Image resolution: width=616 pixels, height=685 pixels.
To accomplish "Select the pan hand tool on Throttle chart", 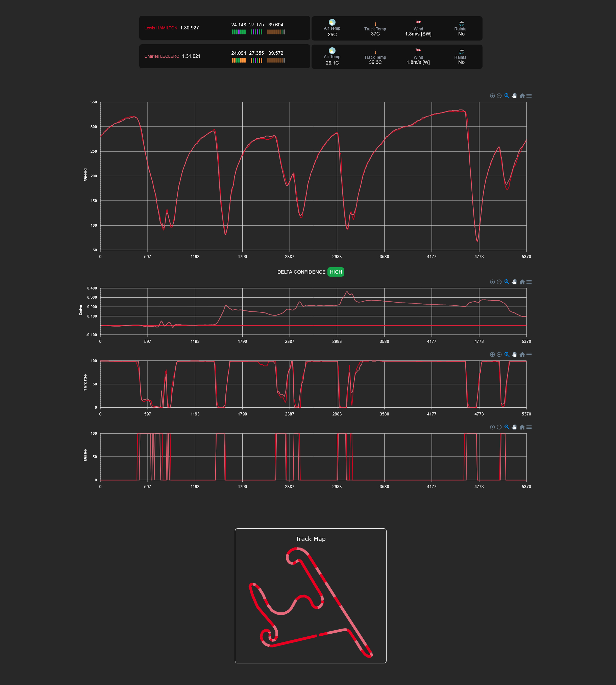I will (514, 355).
